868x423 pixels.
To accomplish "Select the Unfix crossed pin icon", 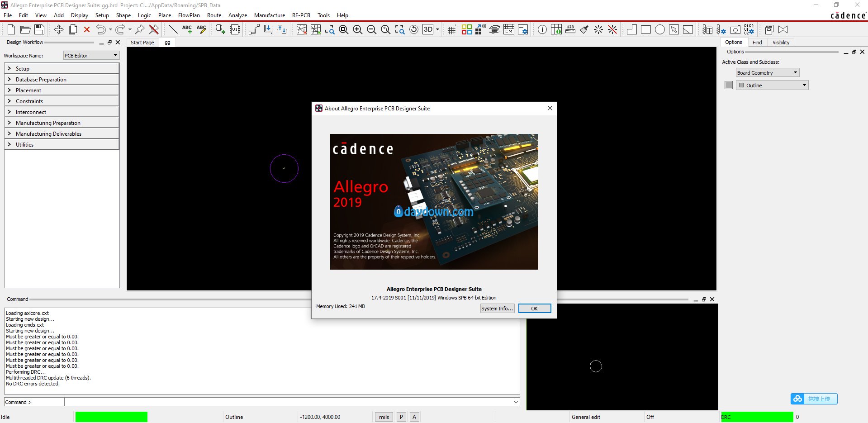I will [154, 29].
